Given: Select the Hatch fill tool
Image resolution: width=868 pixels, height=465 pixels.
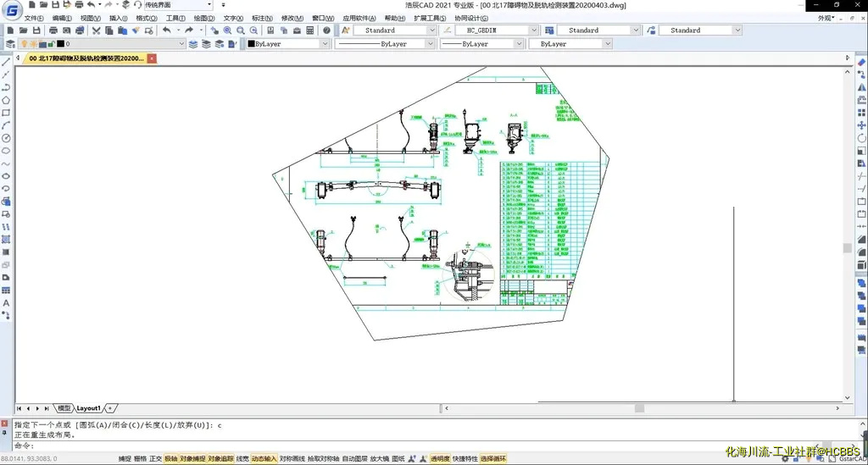Looking at the screenshot, I should tap(6, 240).
